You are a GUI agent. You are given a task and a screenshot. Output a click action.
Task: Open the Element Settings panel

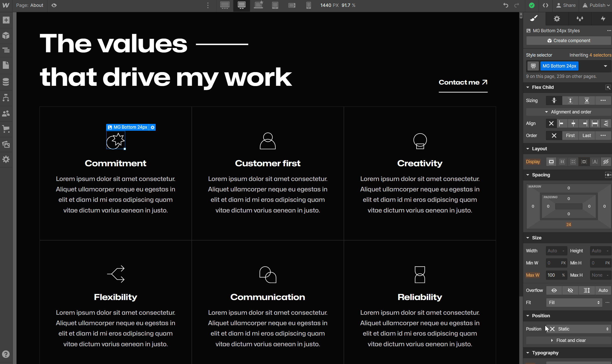pos(557,19)
